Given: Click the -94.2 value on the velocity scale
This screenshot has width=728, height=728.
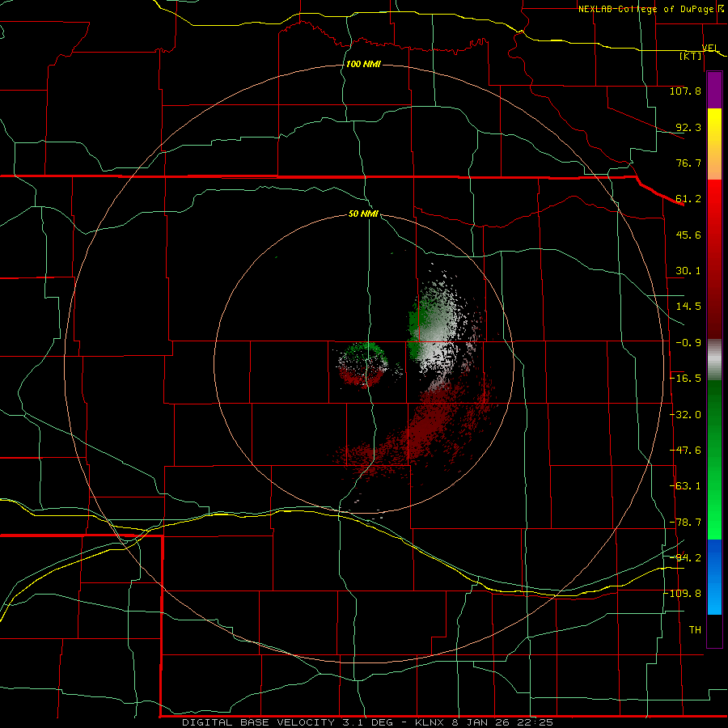Looking at the screenshot, I should click(x=686, y=557).
